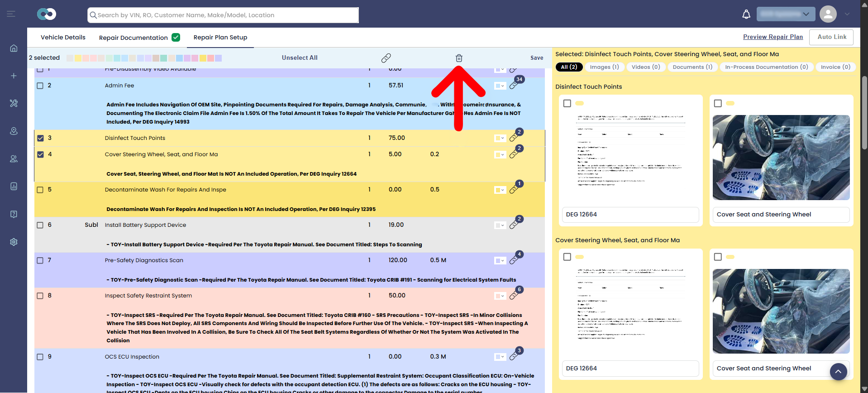Open the home icon in left sidebar
Image resolution: width=868 pixels, height=393 pixels.
coord(14,48)
